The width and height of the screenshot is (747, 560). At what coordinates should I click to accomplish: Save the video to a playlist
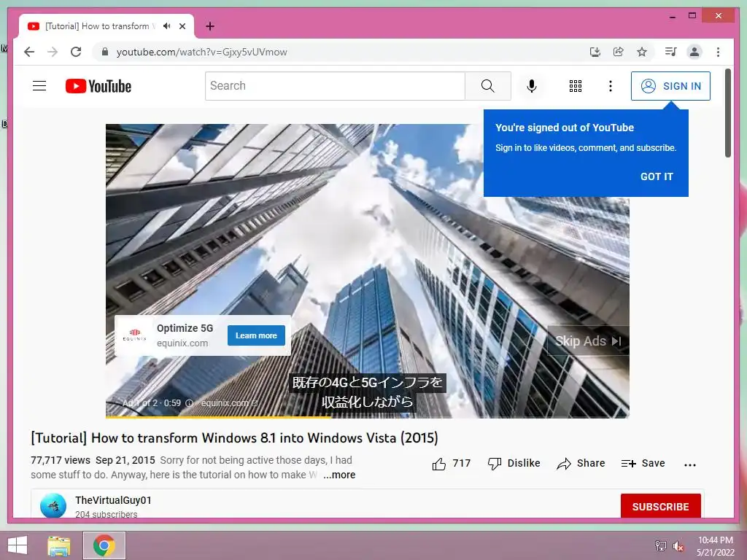coord(643,463)
